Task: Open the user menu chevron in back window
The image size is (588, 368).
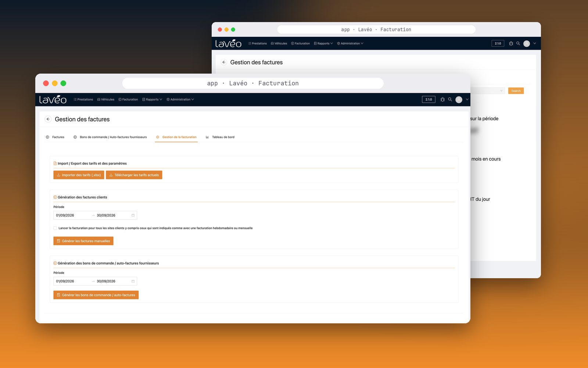Action: (535, 43)
